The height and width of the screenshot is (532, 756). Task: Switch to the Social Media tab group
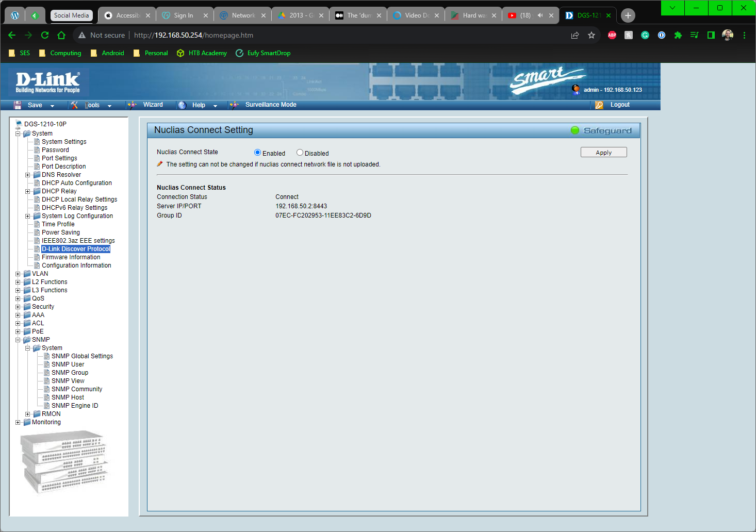72,15
